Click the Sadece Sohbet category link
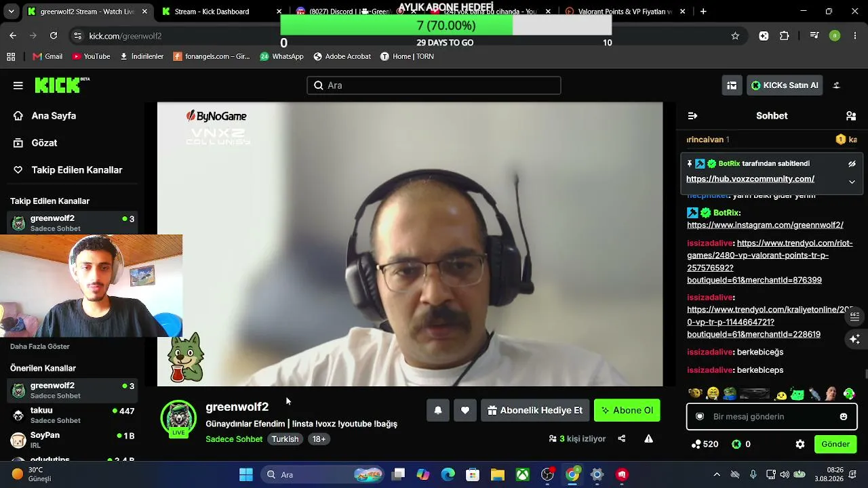 coord(234,439)
